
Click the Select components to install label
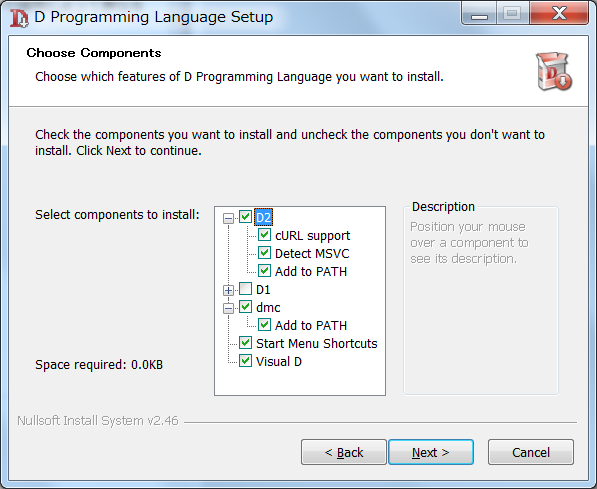pyautogui.click(x=117, y=214)
